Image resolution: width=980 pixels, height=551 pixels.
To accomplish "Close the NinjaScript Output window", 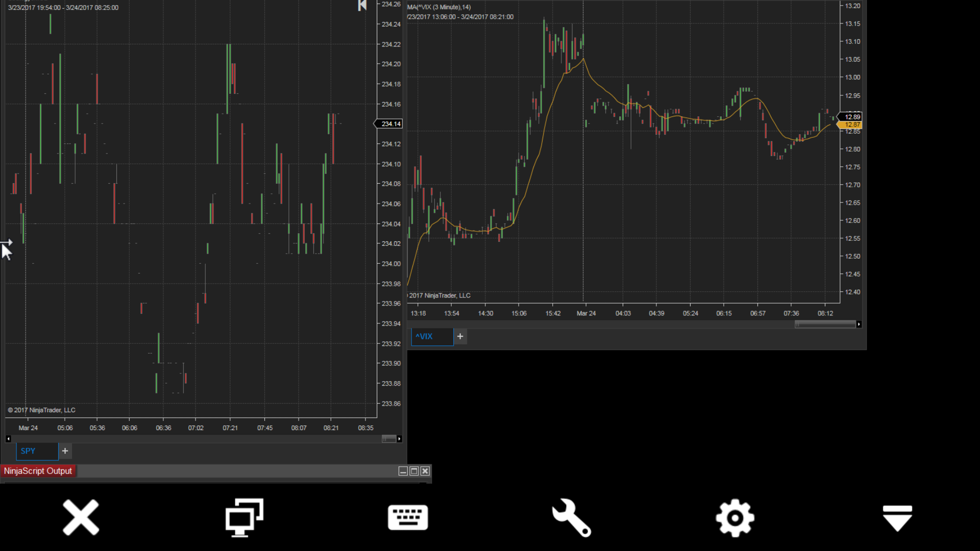I will tap(425, 471).
